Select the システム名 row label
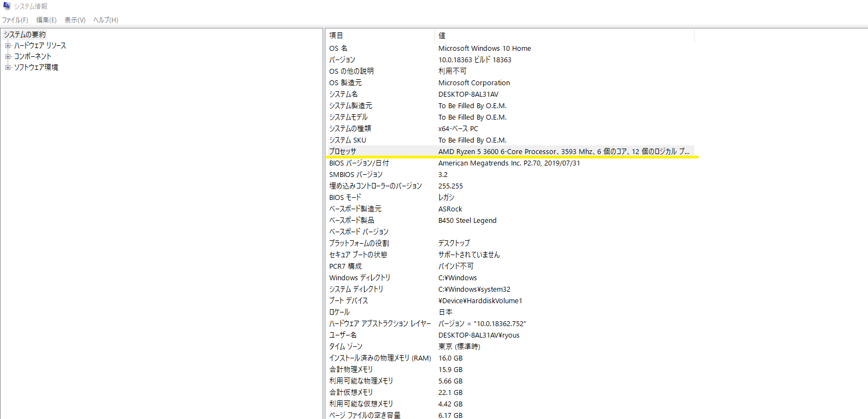 click(343, 94)
